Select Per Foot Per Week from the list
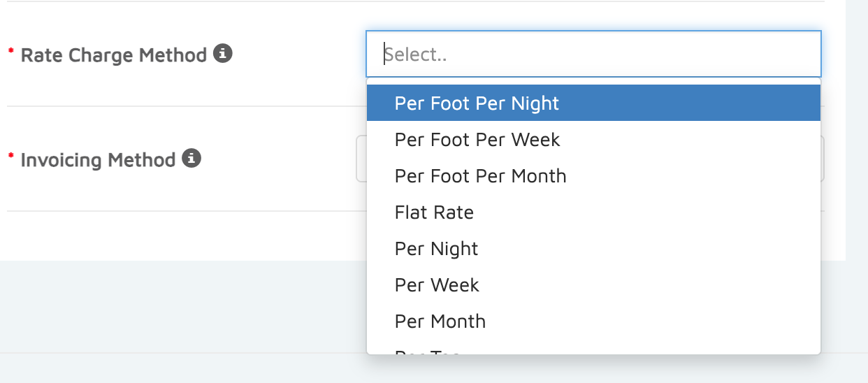 477,140
